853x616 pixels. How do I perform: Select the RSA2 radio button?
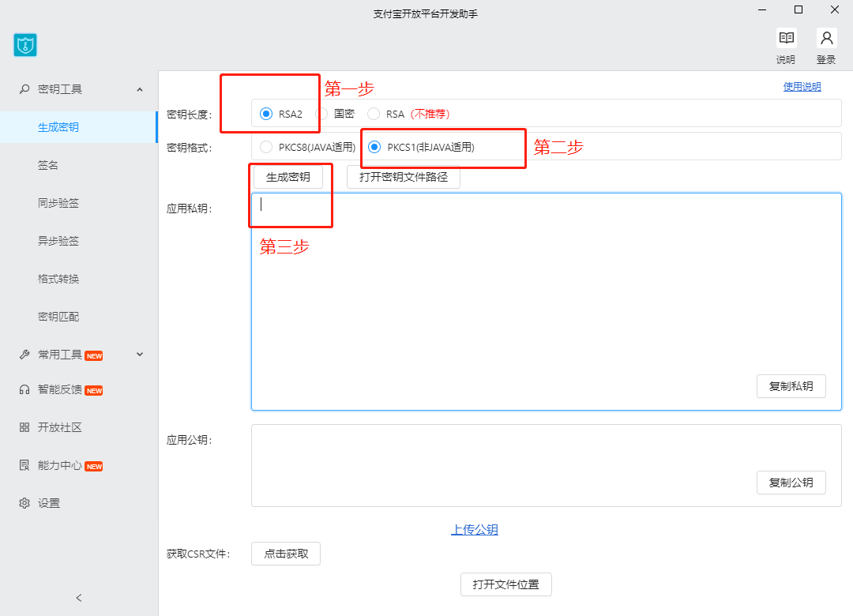click(x=266, y=115)
